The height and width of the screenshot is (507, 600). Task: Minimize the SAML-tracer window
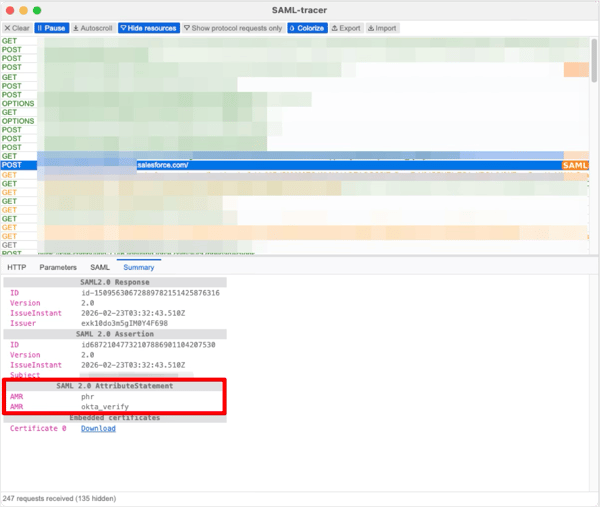[24, 10]
